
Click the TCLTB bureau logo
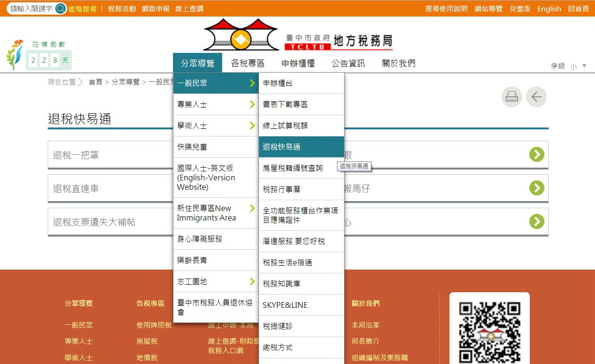pos(298,35)
